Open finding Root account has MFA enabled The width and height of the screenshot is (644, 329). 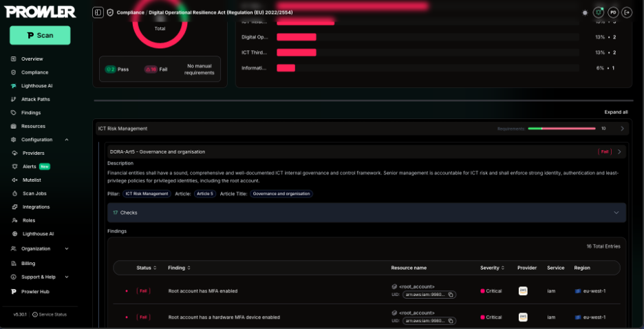tap(203, 291)
